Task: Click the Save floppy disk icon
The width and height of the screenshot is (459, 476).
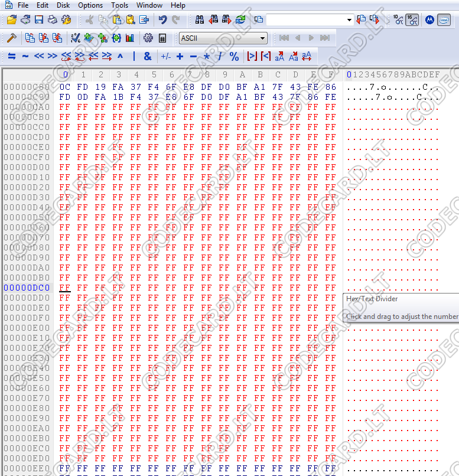Action: (x=39, y=20)
